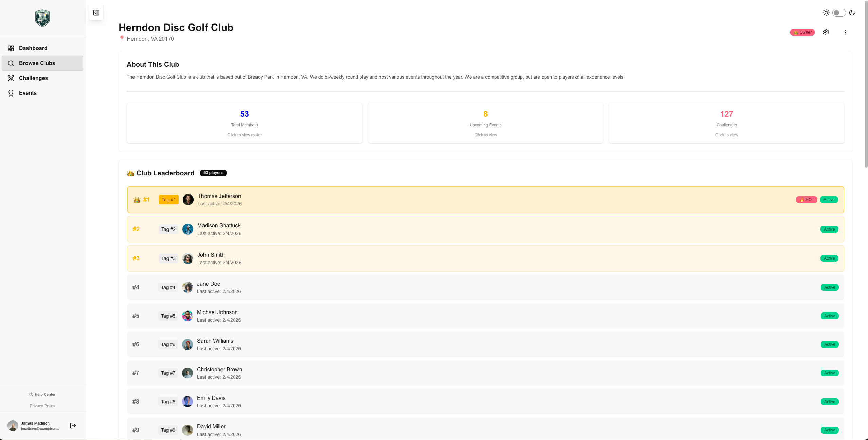This screenshot has height=440, width=868.
Task: View the Privacy Policy link
Action: pos(42,406)
